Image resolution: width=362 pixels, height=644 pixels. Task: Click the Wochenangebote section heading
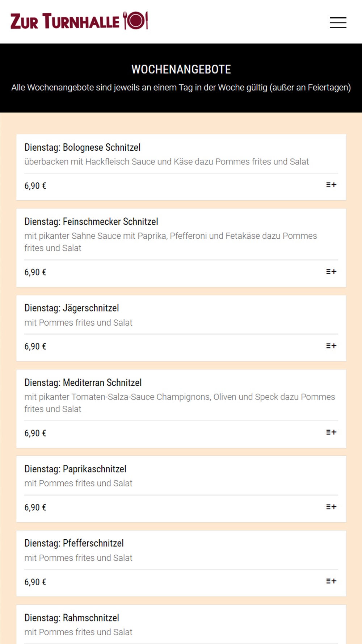coord(181,69)
